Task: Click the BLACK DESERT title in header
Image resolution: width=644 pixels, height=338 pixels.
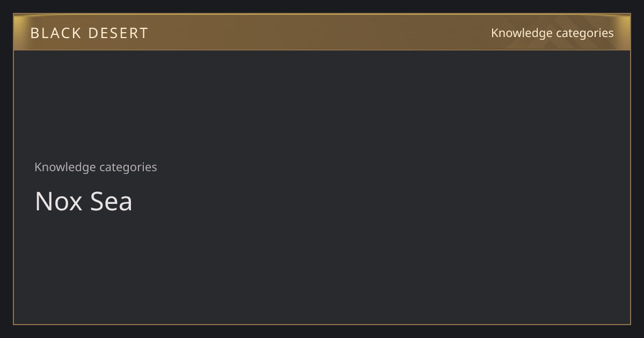Action: (x=89, y=33)
